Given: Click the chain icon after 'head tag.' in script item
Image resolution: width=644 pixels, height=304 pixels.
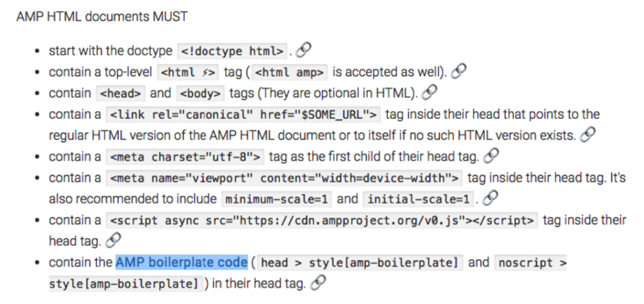Looking at the screenshot, I should [x=113, y=240].
